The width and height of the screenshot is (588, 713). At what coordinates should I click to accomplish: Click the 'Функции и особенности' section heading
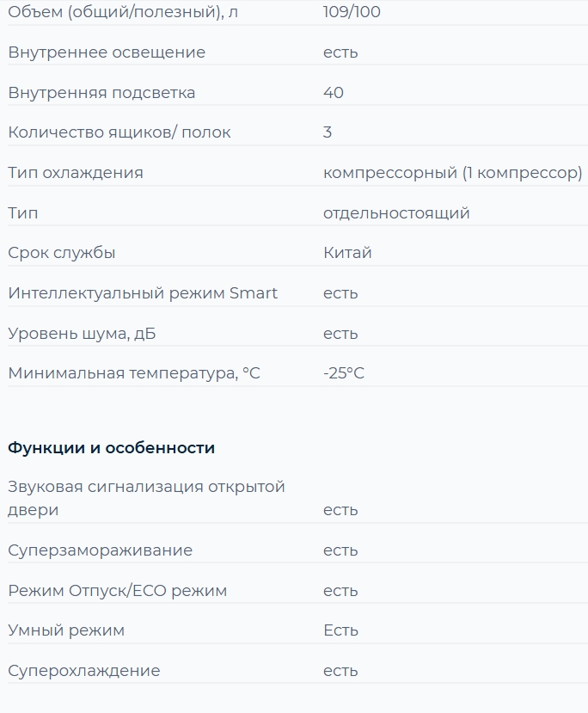(112, 448)
